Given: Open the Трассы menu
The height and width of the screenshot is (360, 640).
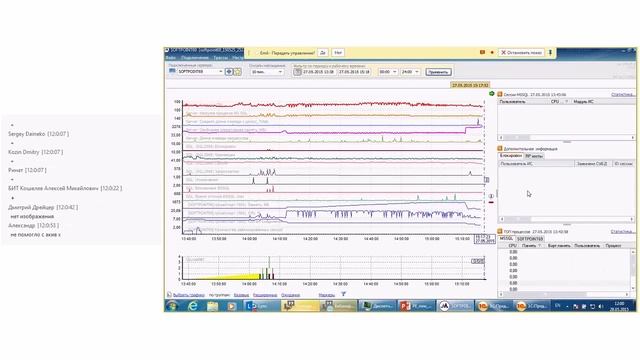Looking at the screenshot, I should tap(220, 58).
